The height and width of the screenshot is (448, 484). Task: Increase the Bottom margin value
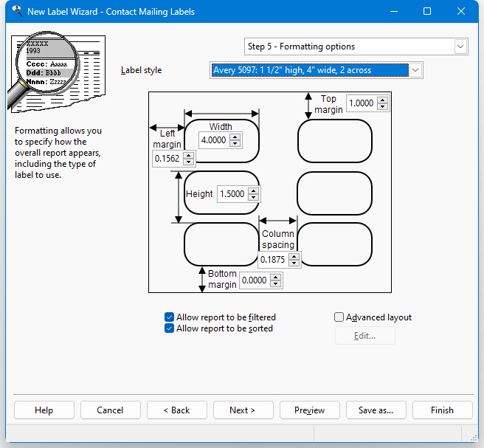(x=276, y=278)
